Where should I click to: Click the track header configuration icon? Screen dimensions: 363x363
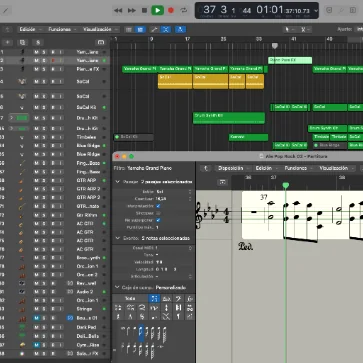point(100,42)
